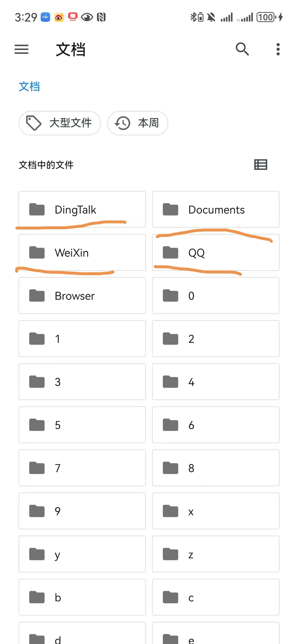Tap the Weibo notification icon in status bar
This screenshot has width=298, height=644.
(x=59, y=17)
